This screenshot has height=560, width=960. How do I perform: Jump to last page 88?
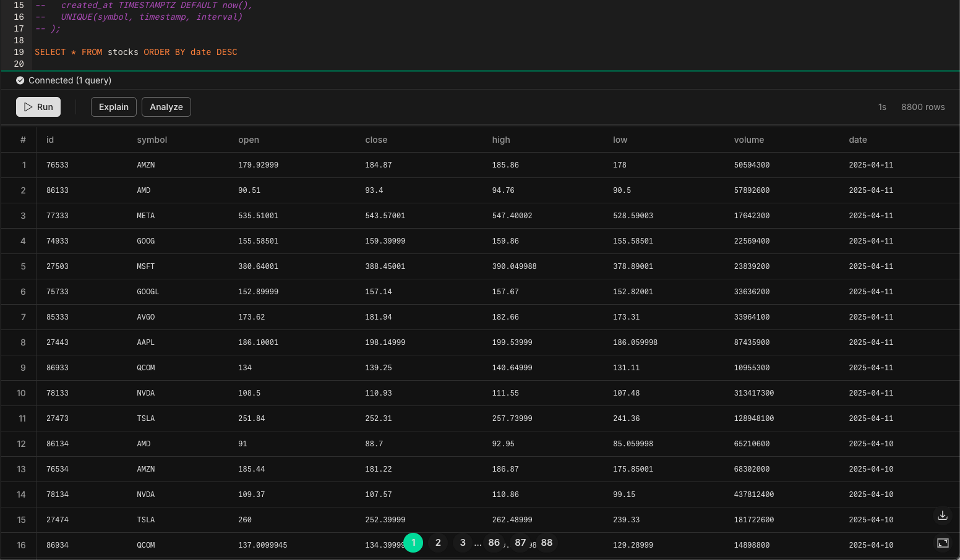coord(547,543)
